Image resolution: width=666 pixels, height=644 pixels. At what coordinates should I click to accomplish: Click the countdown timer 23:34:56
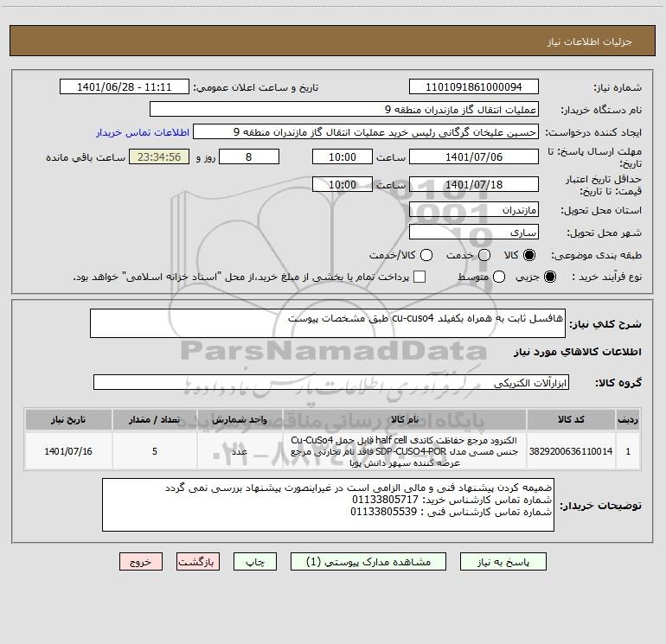tap(159, 156)
